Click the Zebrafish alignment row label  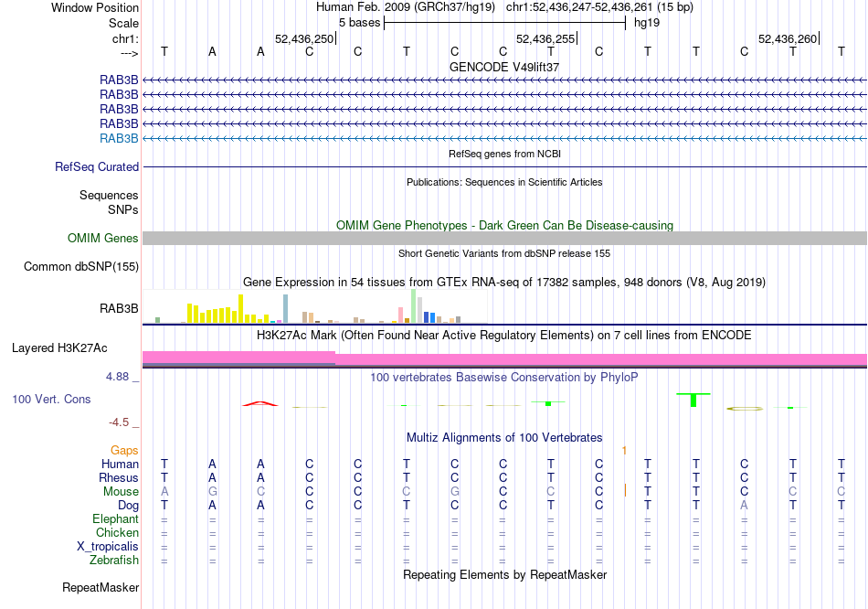tap(114, 561)
